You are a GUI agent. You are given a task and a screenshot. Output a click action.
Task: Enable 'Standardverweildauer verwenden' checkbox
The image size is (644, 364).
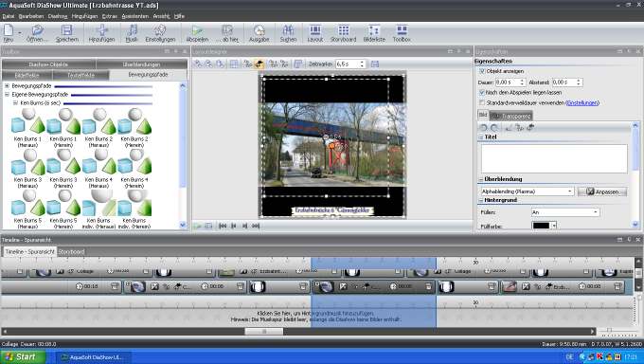tap(482, 102)
